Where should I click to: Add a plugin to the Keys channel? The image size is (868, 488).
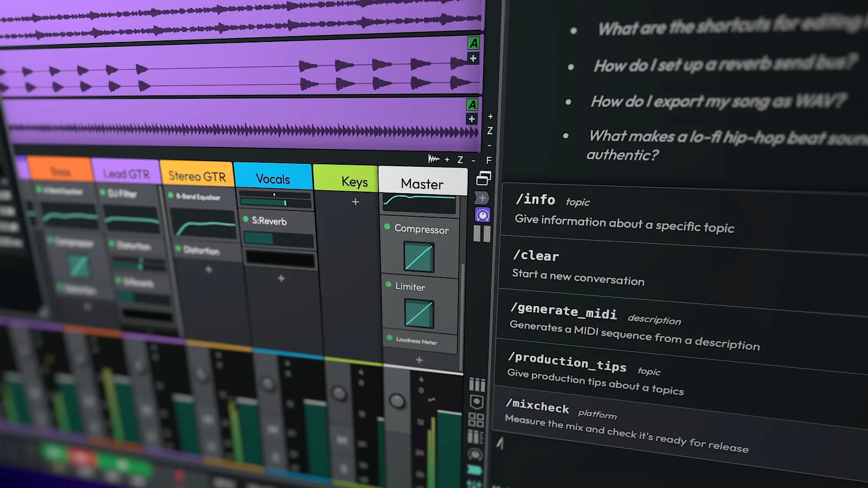[x=355, y=202]
